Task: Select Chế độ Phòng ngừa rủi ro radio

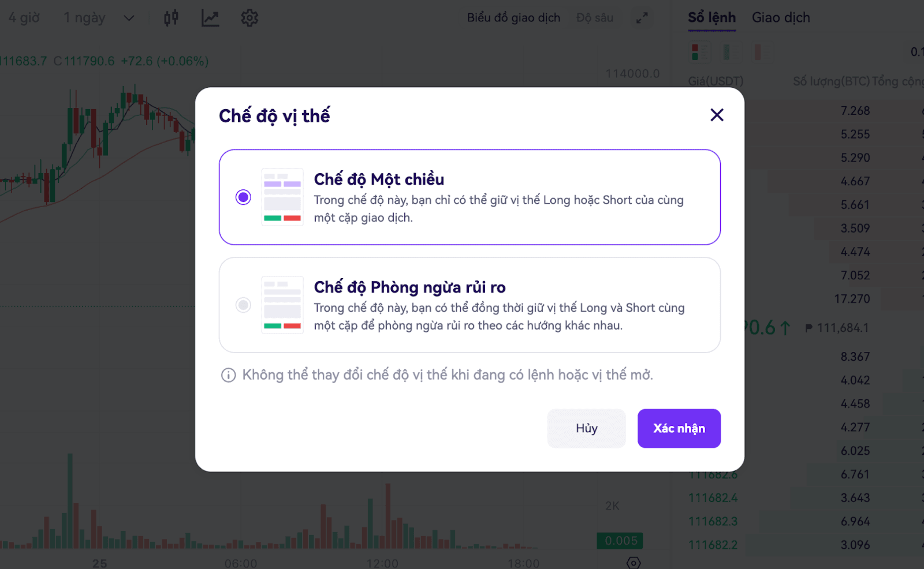Action: pyautogui.click(x=243, y=305)
